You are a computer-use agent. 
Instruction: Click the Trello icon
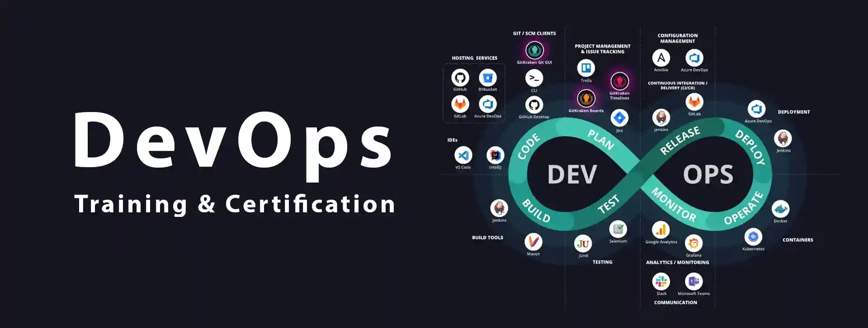point(586,68)
